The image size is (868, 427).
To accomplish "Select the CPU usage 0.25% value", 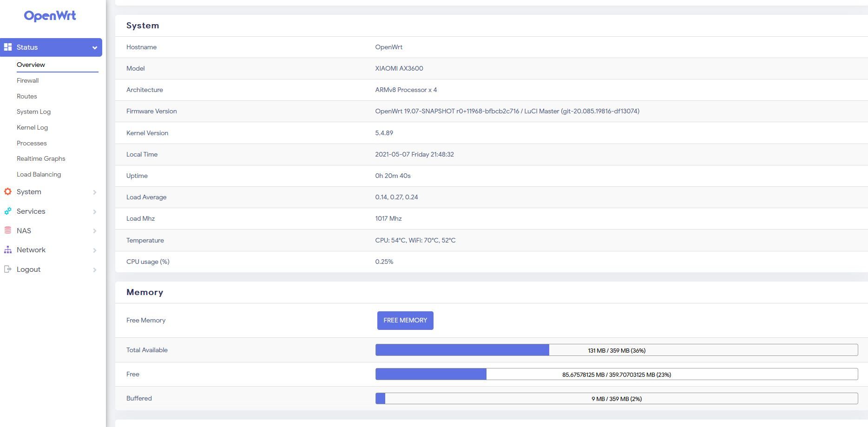I will [384, 262].
